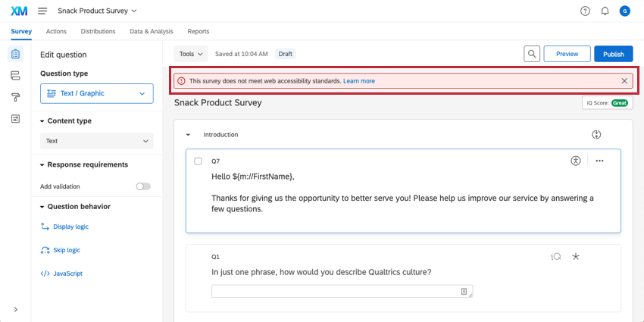Image resolution: width=644 pixels, height=322 pixels.
Task: Switch to the Distributions tab
Action: 98,31
